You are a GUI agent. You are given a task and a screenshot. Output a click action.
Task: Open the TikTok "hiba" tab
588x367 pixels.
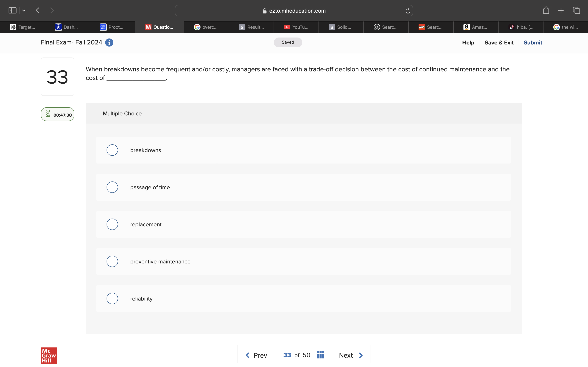point(521,27)
